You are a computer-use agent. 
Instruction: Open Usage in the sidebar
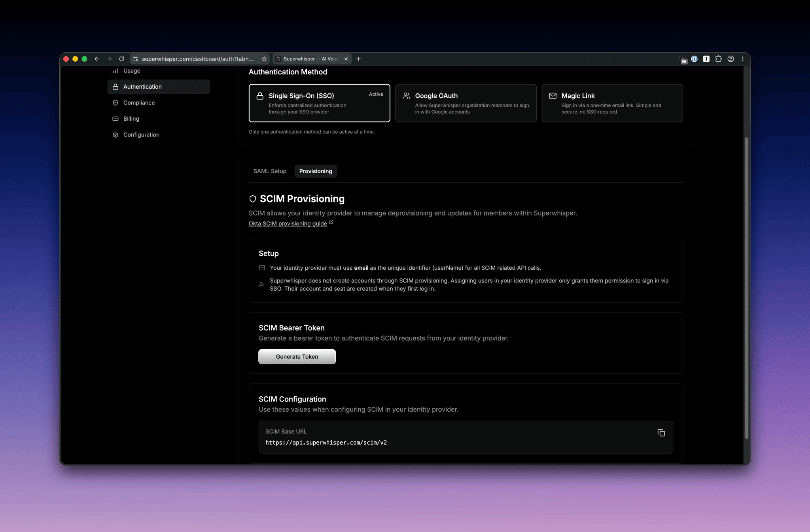click(x=159, y=71)
